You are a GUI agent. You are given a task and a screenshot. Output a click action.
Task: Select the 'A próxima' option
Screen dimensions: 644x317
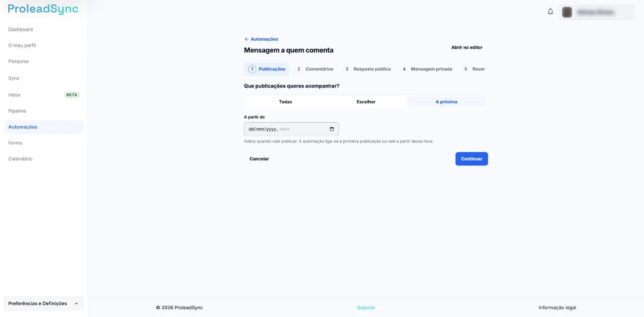tap(446, 102)
